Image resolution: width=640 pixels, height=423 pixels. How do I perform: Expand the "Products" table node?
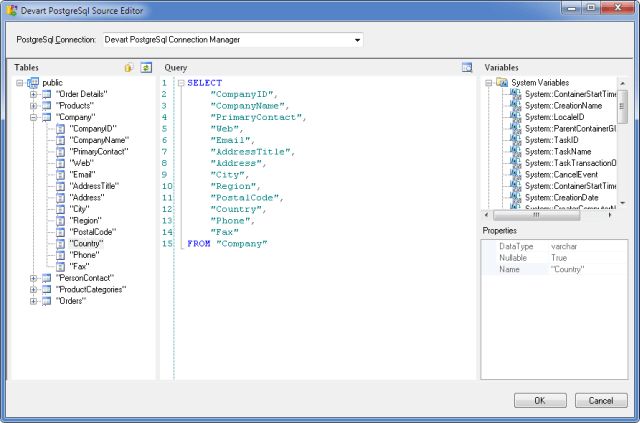pyautogui.click(x=33, y=106)
